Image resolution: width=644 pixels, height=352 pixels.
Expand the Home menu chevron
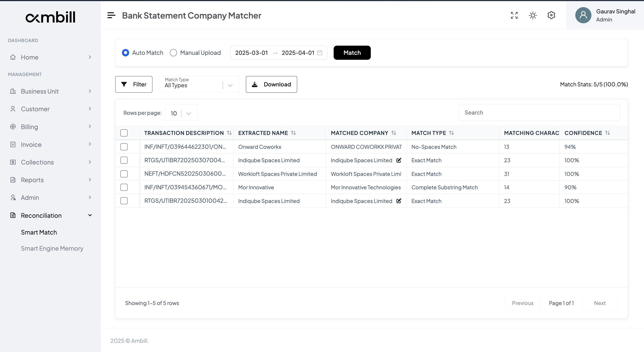click(x=90, y=57)
